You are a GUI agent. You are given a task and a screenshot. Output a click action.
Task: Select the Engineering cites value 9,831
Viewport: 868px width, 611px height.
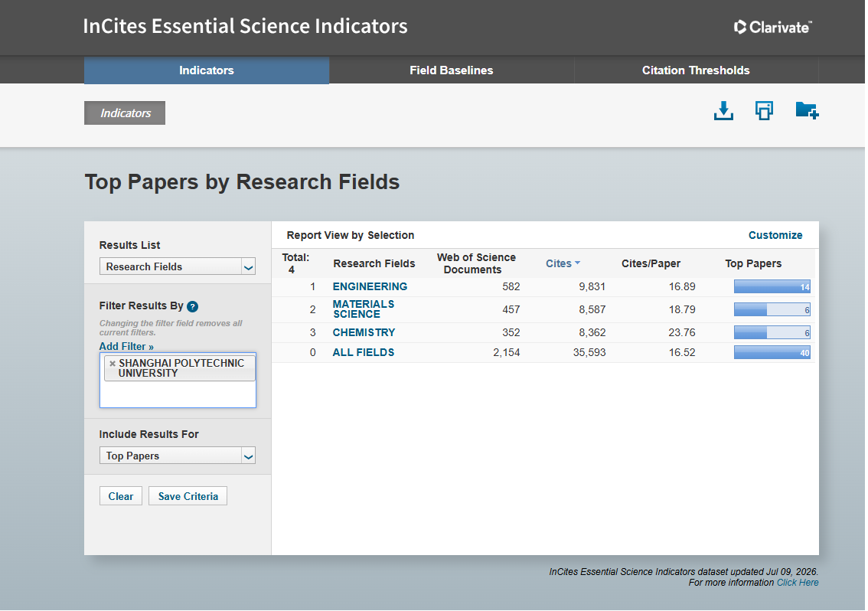tap(592, 286)
